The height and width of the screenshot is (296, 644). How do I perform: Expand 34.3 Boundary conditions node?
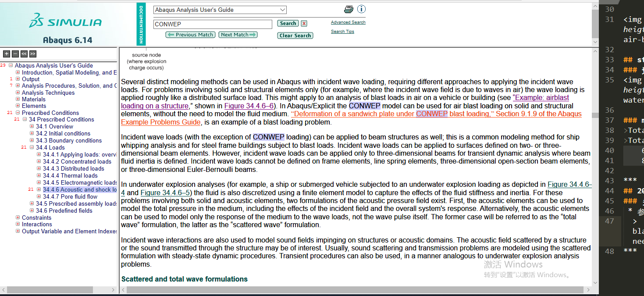point(32,140)
